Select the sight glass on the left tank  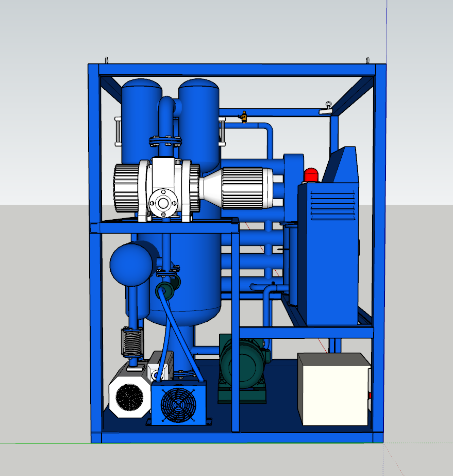tap(118, 131)
